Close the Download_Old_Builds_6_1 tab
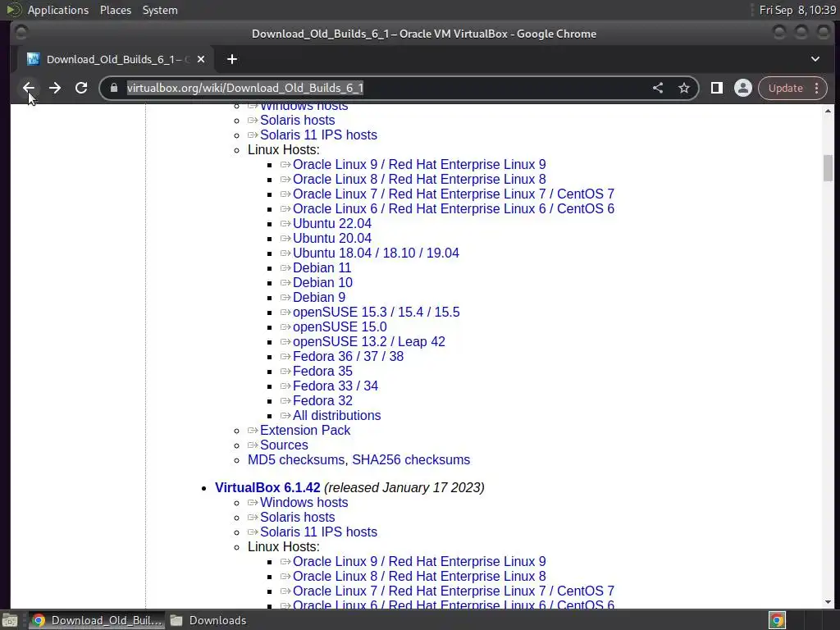 tap(201, 59)
